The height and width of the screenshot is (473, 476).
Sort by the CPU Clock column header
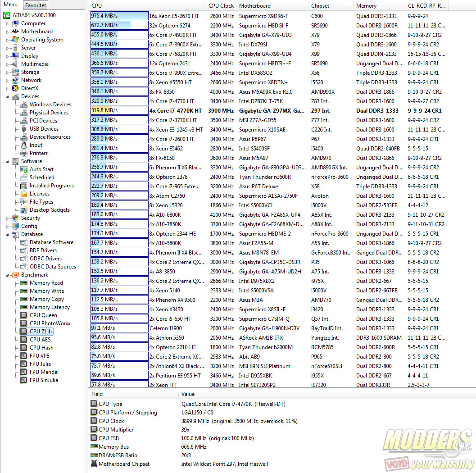[221, 5]
